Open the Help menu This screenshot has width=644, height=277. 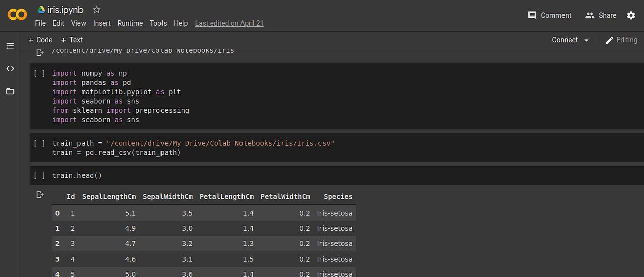pyautogui.click(x=181, y=23)
